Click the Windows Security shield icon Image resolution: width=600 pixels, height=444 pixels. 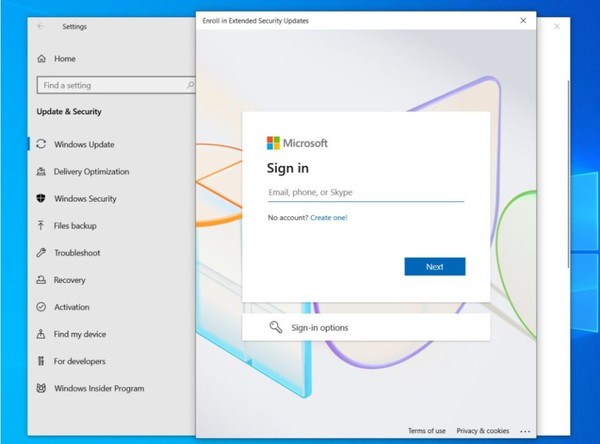click(x=41, y=199)
